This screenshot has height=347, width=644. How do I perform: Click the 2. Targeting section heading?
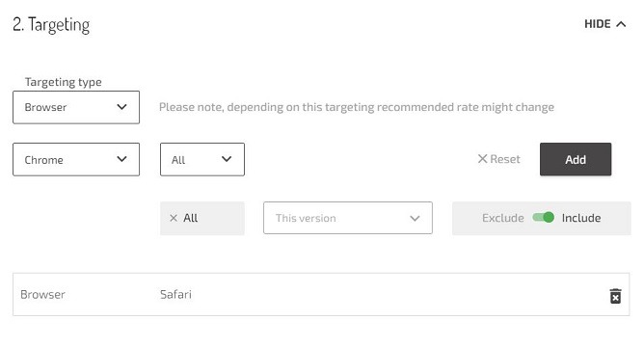(51, 25)
